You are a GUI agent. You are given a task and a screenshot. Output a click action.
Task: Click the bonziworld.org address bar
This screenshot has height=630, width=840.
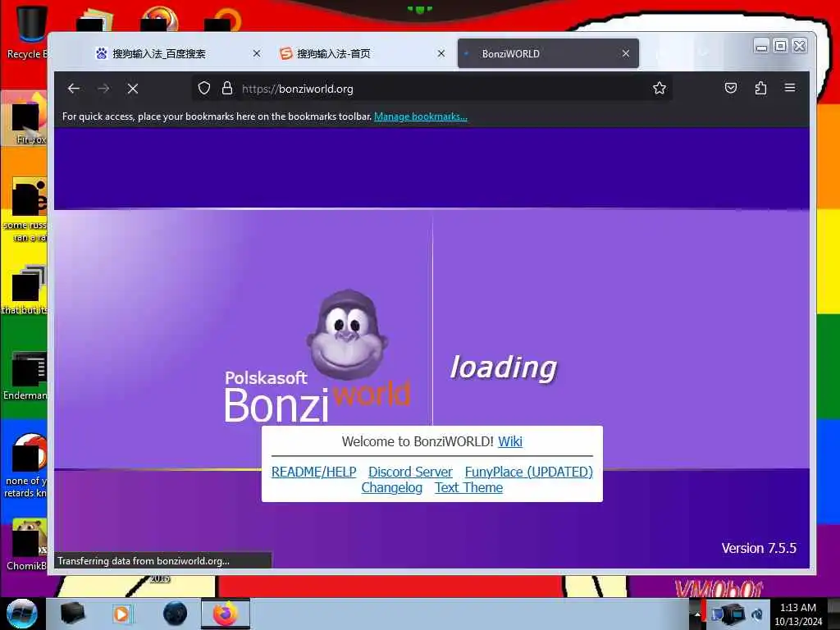[x=431, y=89]
